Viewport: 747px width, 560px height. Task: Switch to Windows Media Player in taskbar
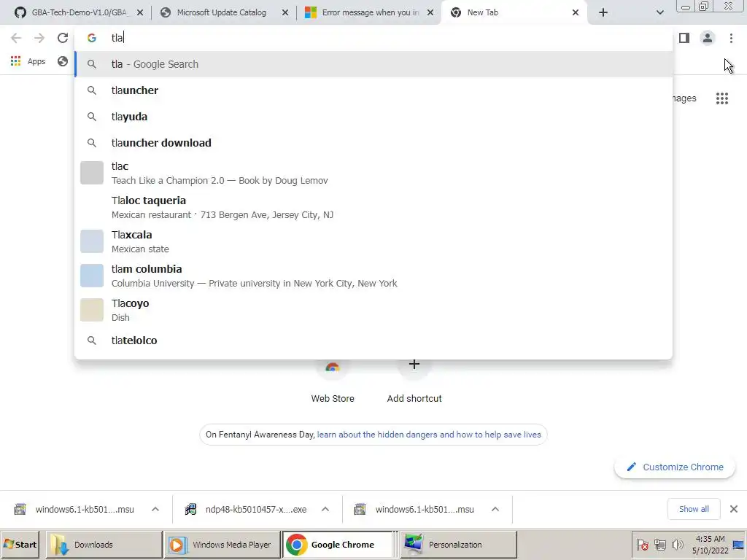click(222, 544)
